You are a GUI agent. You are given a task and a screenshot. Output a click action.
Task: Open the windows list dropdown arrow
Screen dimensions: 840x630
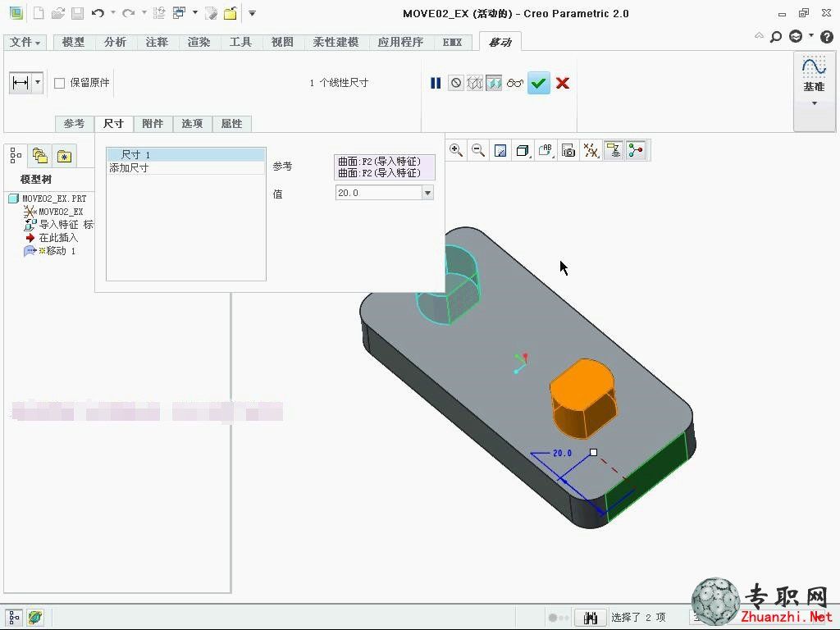click(x=195, y=13)
